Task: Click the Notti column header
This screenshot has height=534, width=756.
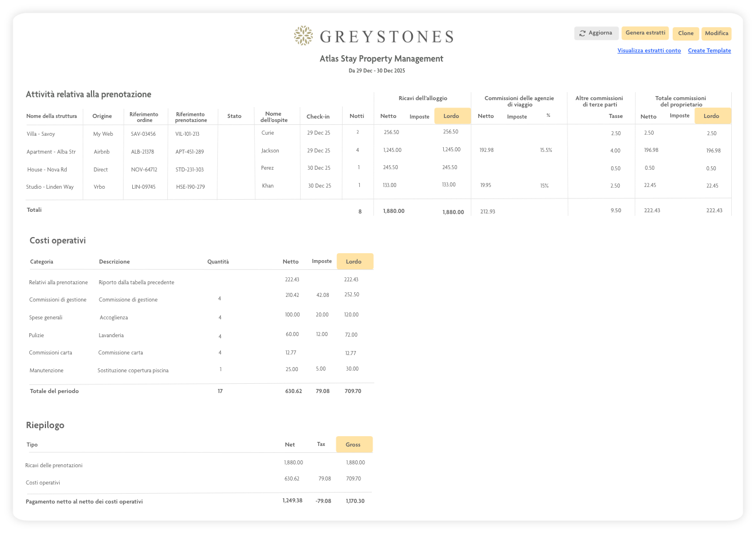Action: click(357, 116)
